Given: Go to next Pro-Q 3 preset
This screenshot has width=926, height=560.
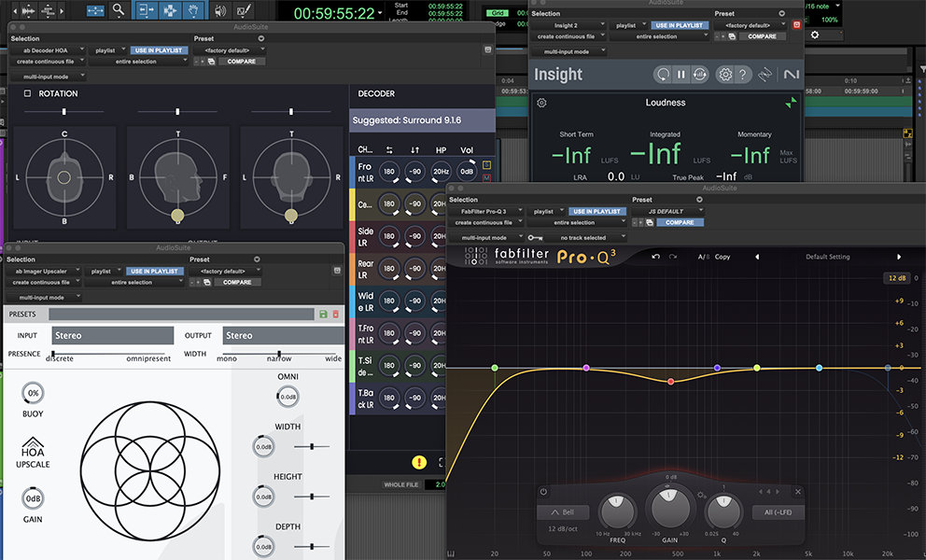Looking at the screenshot, I should tap(899, 257).
